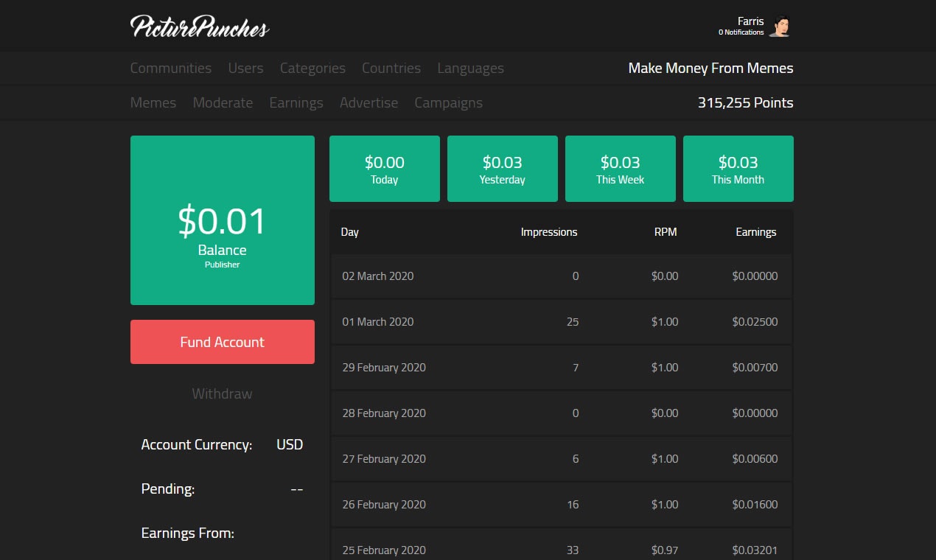
Task: Go to Users page
Action: [245, 68]
